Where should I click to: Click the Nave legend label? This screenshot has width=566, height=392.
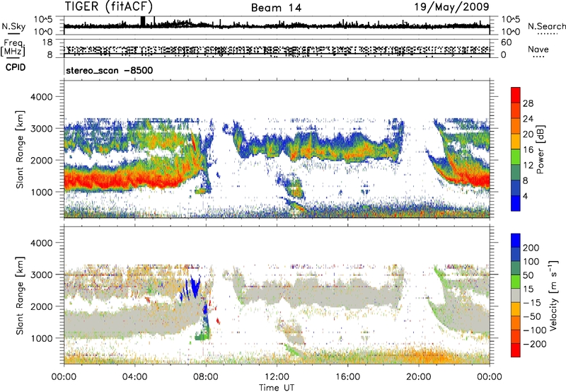click(538, 49)
